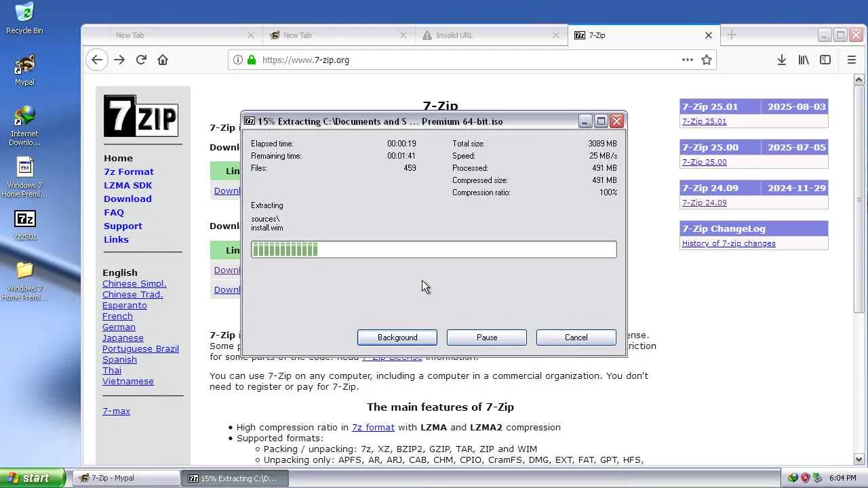The height and width of the screenshot is (488, 868).
Task: Open the 7-max link
Action: click(116, 411)
